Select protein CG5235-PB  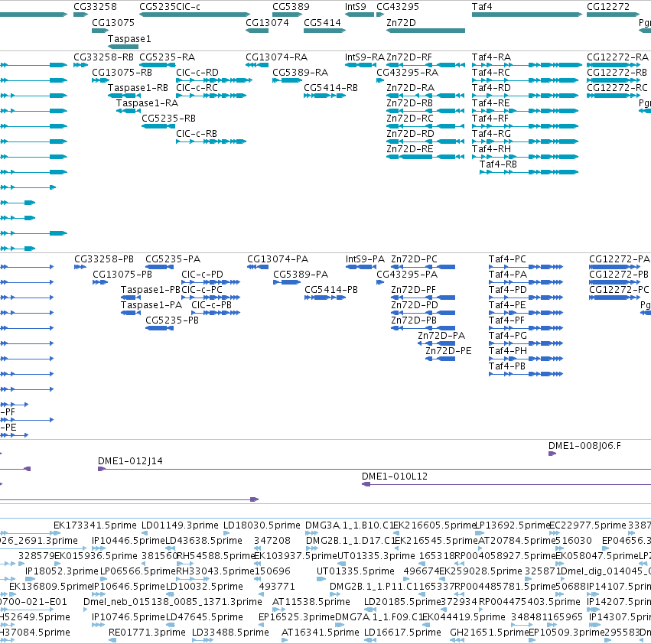click(x=172, y=320)
